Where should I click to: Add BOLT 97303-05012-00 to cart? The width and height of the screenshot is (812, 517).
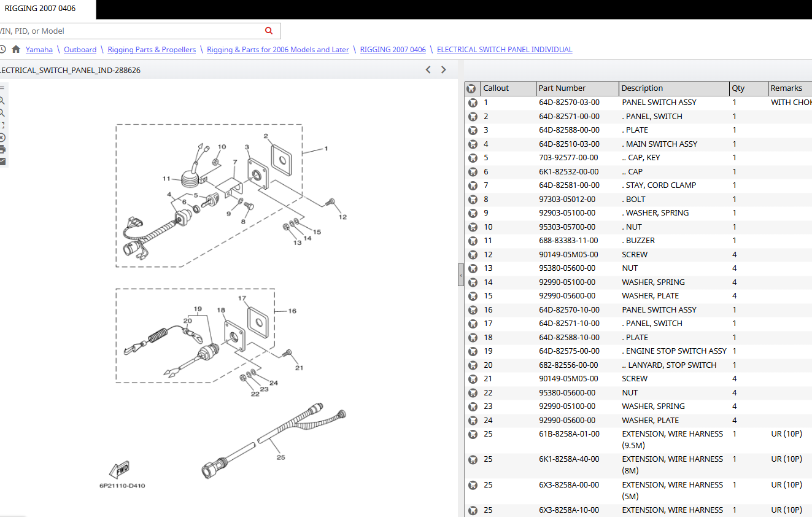tap(473, 200)
